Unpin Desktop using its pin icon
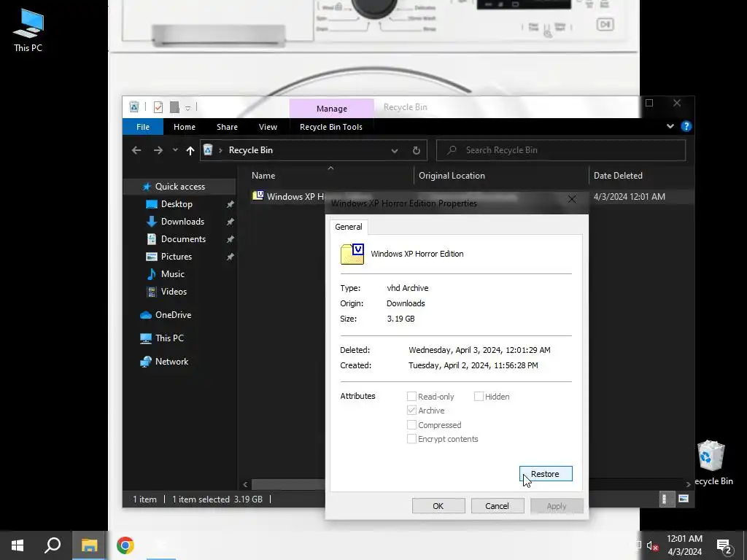Viewport: 747px width, 560px height. click(230, 204)
